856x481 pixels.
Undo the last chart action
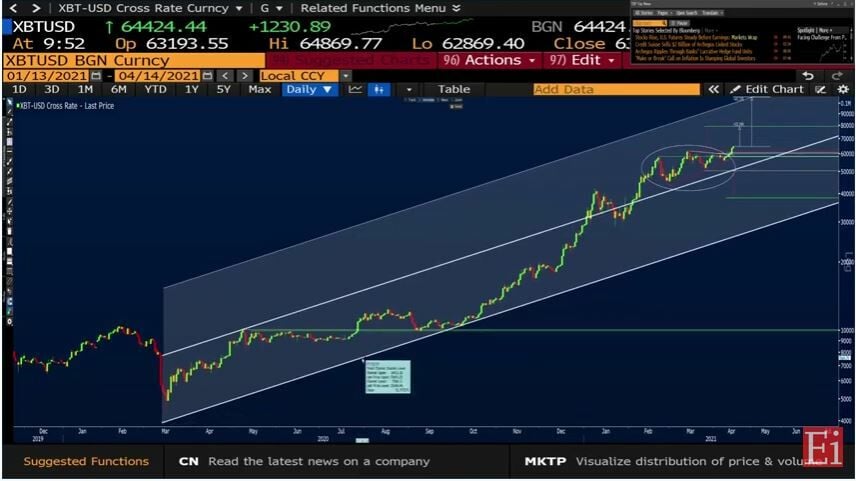(808, 76)
